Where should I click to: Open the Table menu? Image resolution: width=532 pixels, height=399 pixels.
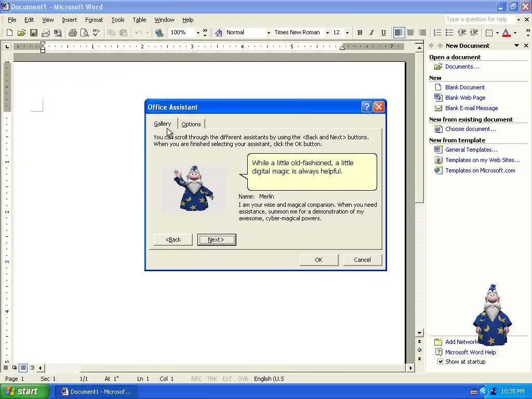click(139, 20)
